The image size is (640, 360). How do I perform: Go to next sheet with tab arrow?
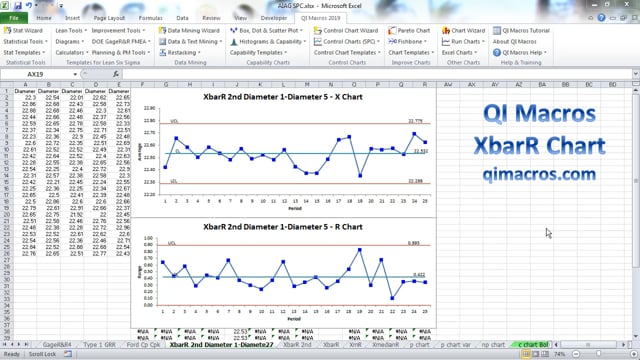[x=19, y=344]
